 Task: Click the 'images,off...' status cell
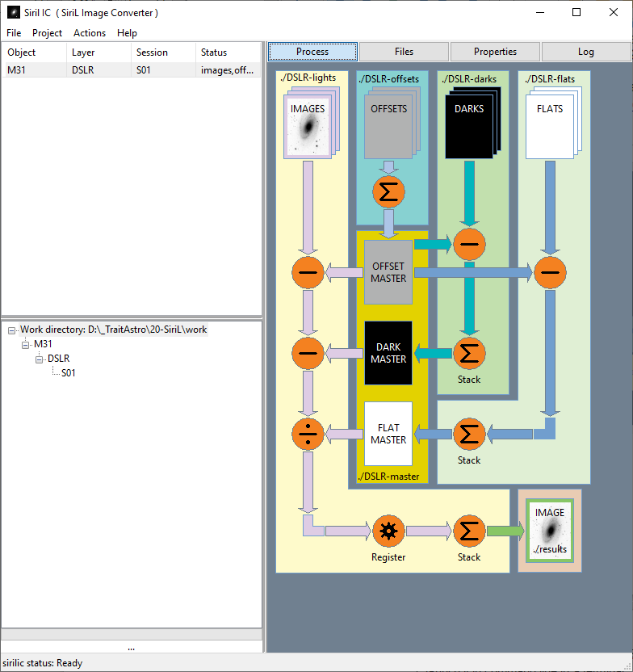228,69
